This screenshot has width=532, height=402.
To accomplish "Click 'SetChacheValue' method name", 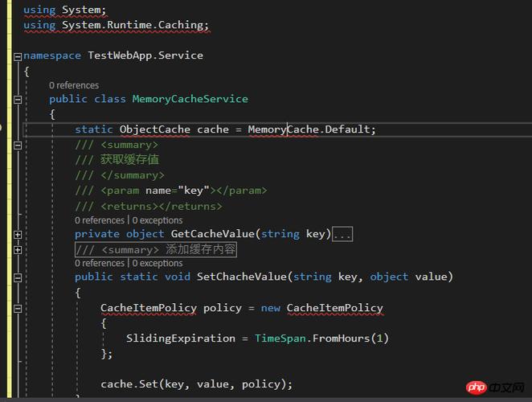I will pyautogui.click(x=242, y=277).
